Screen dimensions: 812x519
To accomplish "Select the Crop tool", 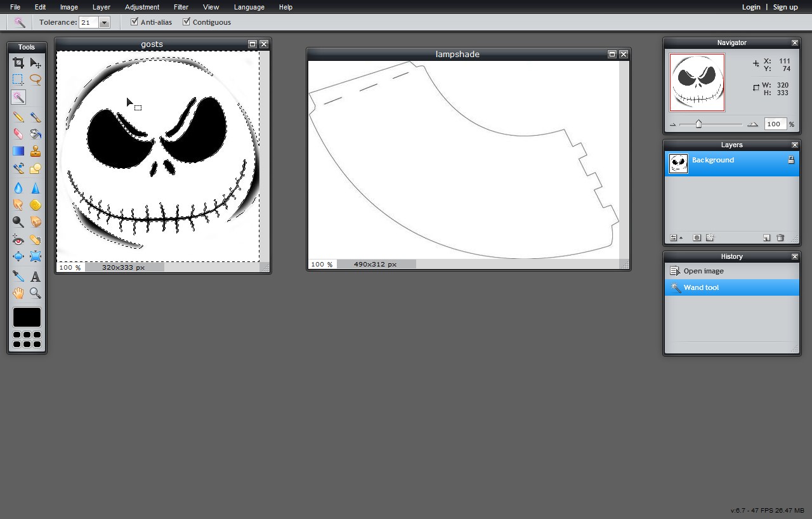I will (x=18, y=63).
